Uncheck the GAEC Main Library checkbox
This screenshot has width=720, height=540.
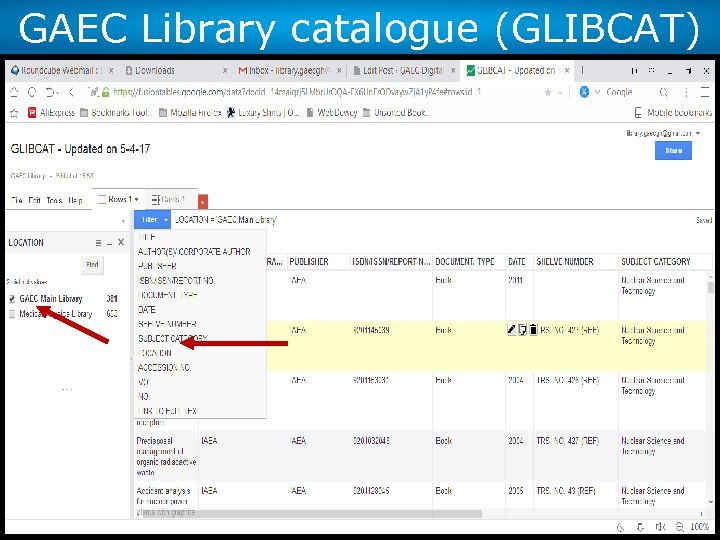click(12, 299)
